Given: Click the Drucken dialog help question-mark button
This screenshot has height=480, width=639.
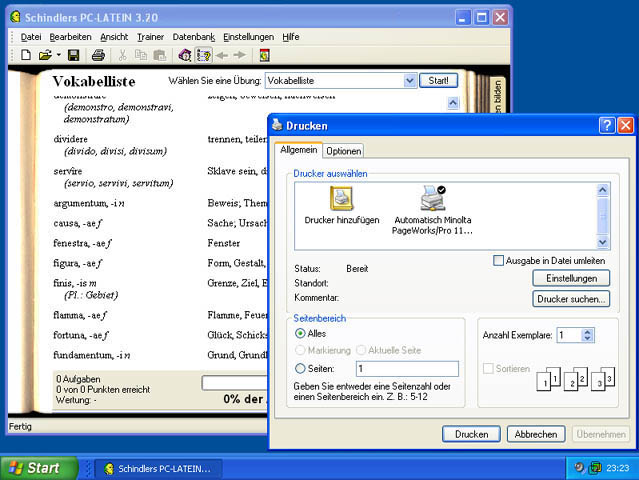Looking at the screenshot, I should 607,125.
